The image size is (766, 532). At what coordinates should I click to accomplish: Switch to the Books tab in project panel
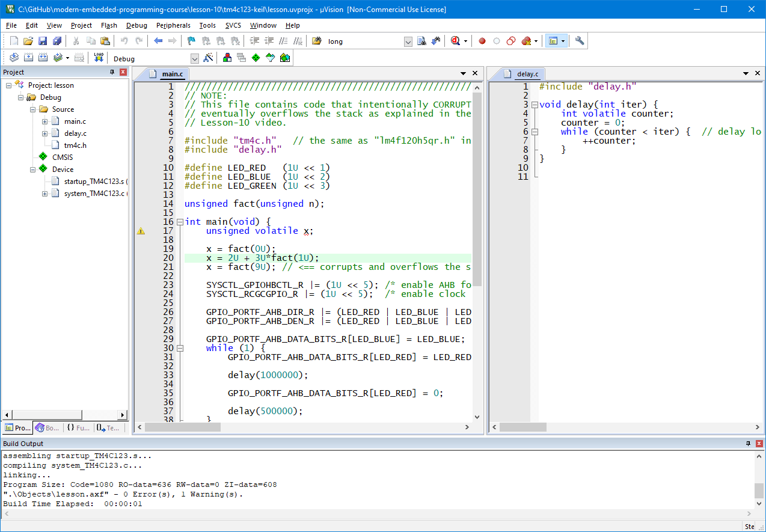pos(47,428)
